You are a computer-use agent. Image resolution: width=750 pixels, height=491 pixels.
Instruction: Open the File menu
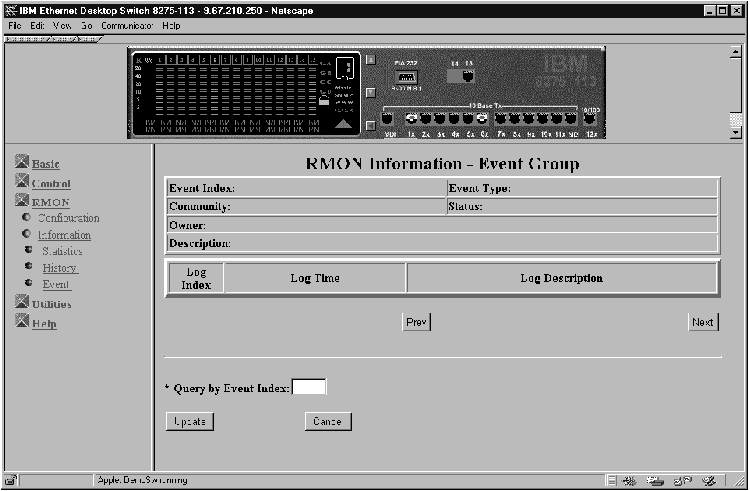tap(14, 25)
